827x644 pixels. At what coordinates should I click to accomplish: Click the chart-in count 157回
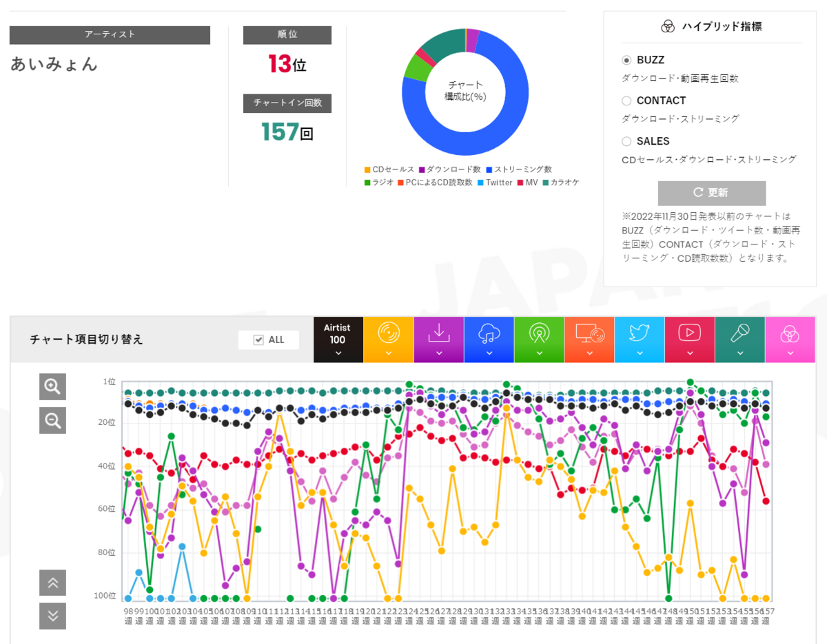(x=287, y=132)
